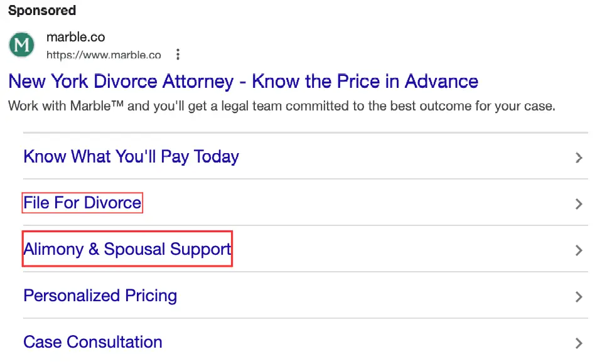
Task: Click the letter M inside the favicon circle
Action: (21, 45)
